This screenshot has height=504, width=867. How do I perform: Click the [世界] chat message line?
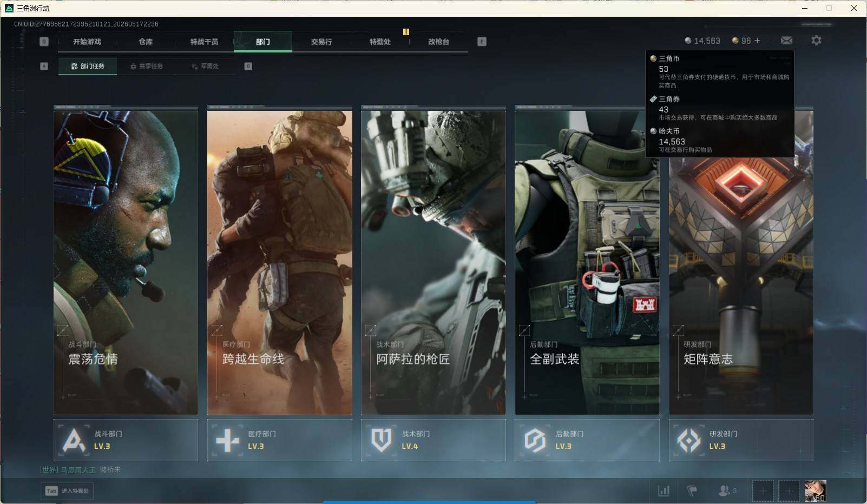coord(80,469)
